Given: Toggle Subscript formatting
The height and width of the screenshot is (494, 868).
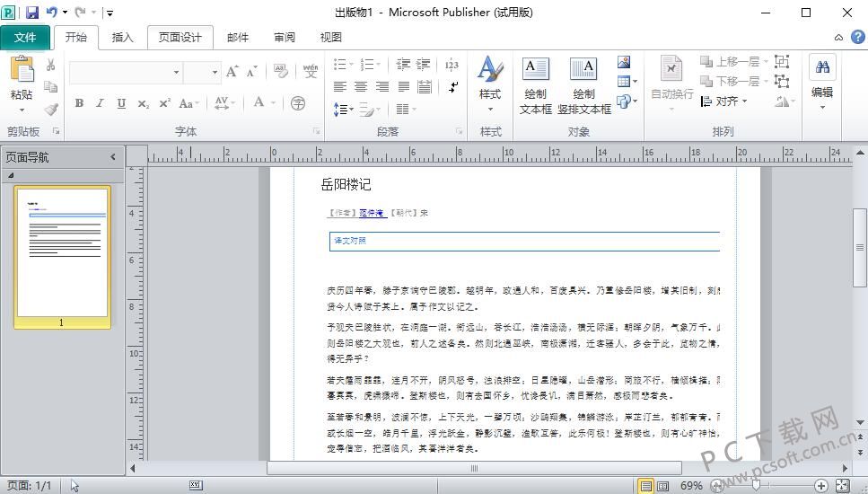Looking at the screenshot, I should 144,103.
